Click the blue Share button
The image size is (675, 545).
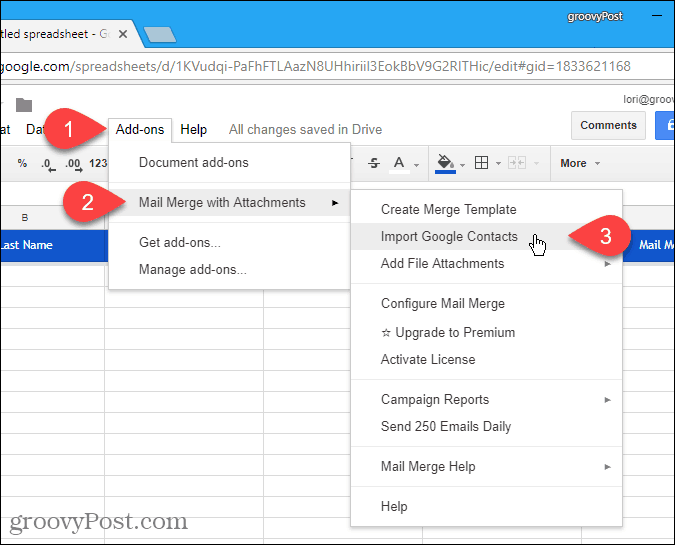[x=665, y=125]
